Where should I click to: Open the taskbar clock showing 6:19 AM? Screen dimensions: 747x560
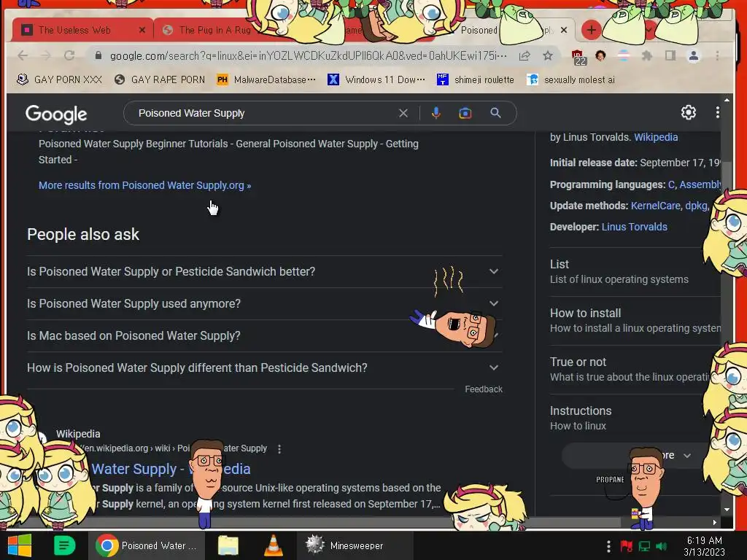[x=704, y=546]
